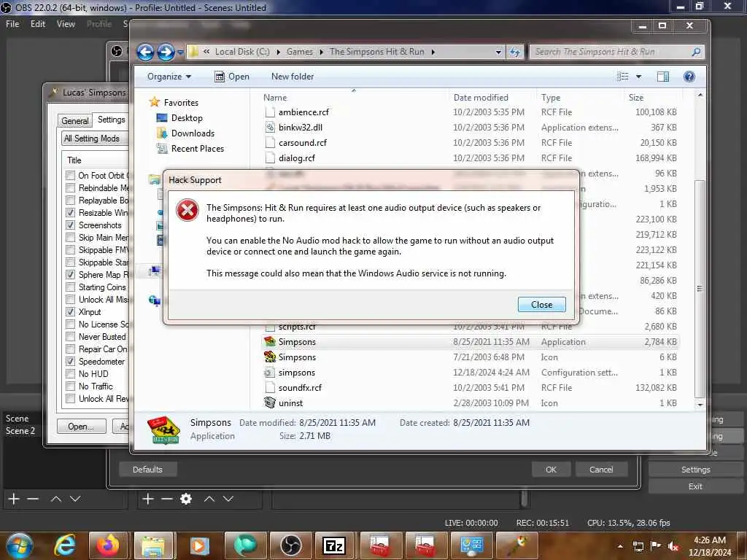The width and height of the screenshot is (747, 560).
Task: Switch to the General tab in Lucas' launcher
Action: click(75, 120)
